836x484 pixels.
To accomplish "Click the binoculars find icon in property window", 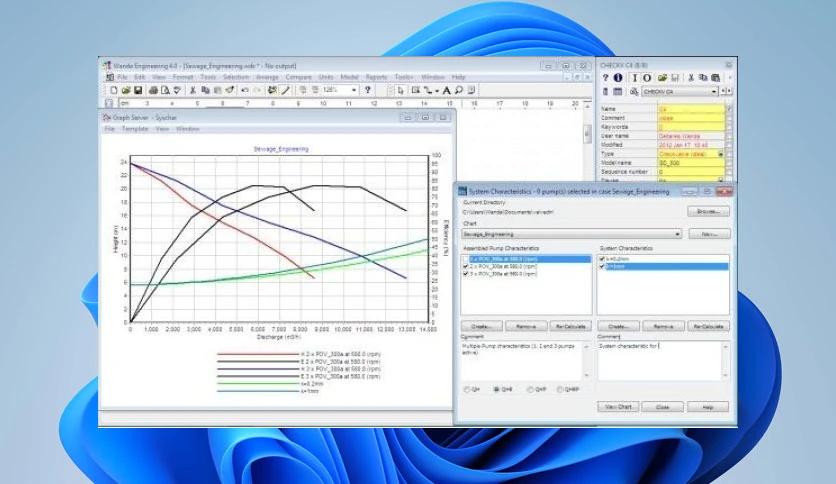I will [x=633, y=92].
